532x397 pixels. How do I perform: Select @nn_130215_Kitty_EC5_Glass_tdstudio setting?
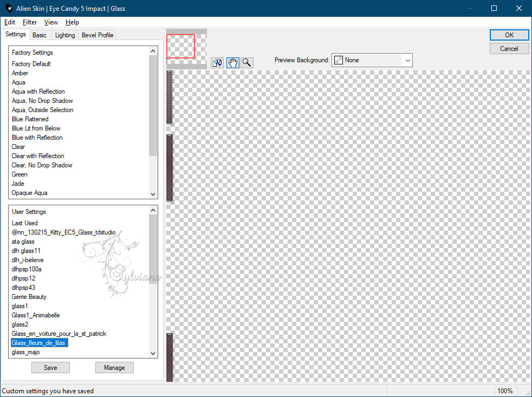coord(64,232)
